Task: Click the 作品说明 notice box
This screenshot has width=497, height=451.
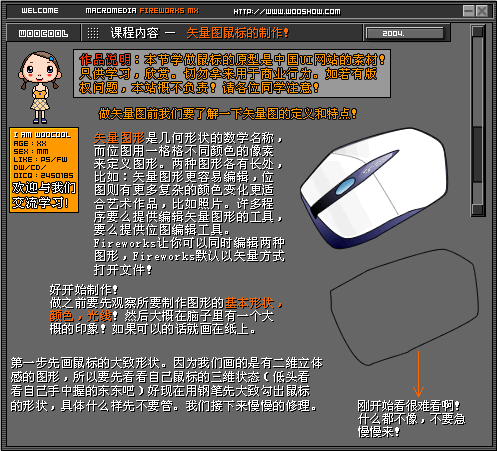Action: [x=232, y=73]
